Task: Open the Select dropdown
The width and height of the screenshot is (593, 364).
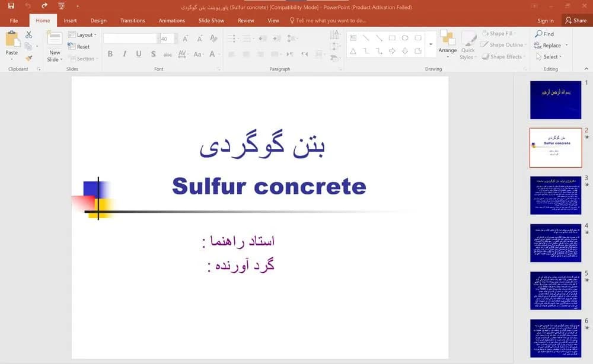Action: tap(549, 57)
